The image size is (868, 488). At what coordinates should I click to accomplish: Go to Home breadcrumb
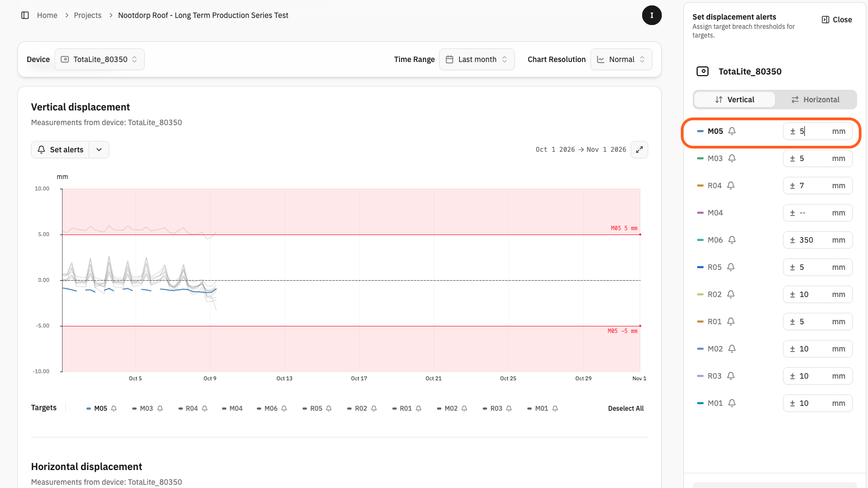(x=47, y=15)
